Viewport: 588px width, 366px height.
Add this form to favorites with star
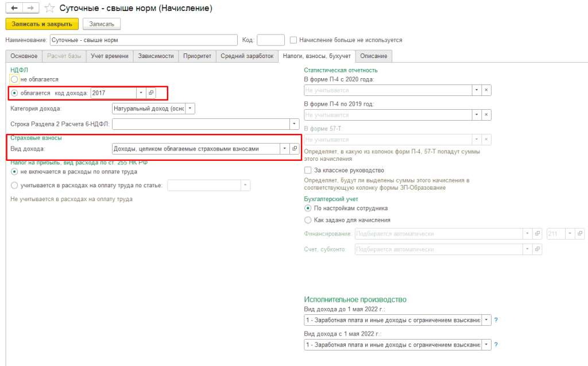pos(49,9)
